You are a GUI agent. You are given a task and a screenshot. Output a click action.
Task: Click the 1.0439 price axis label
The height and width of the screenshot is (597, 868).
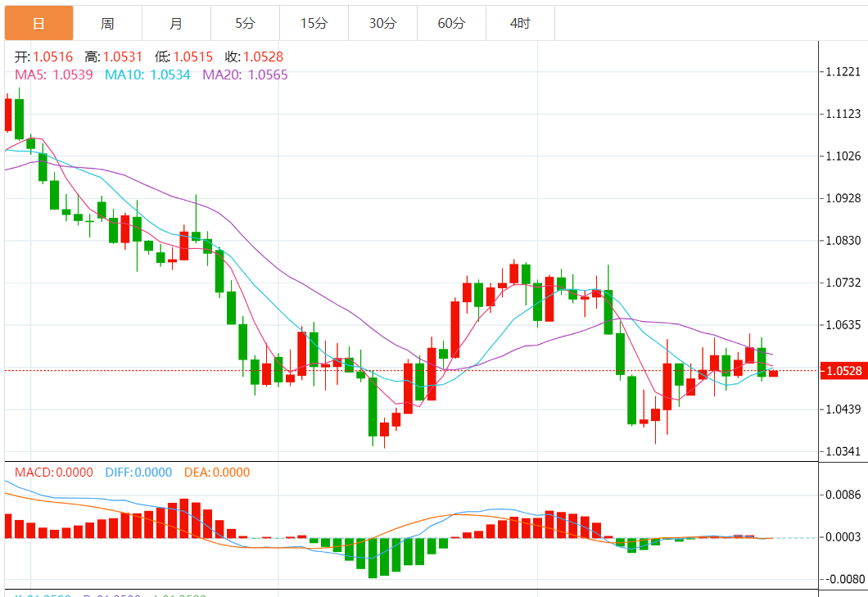pyautogui.click(x=843, y=409)
